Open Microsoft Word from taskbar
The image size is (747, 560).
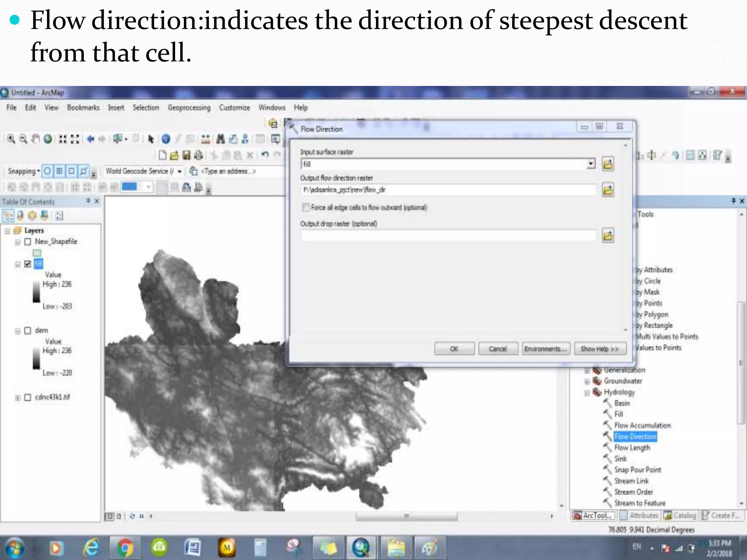(x=192, y=548)
